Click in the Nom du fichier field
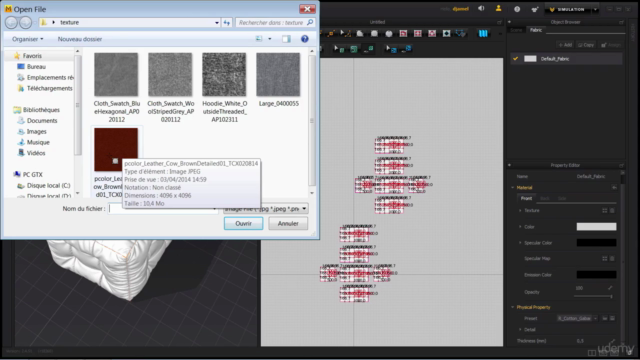The width and height of the screenshot is (640, 360). 162,209
